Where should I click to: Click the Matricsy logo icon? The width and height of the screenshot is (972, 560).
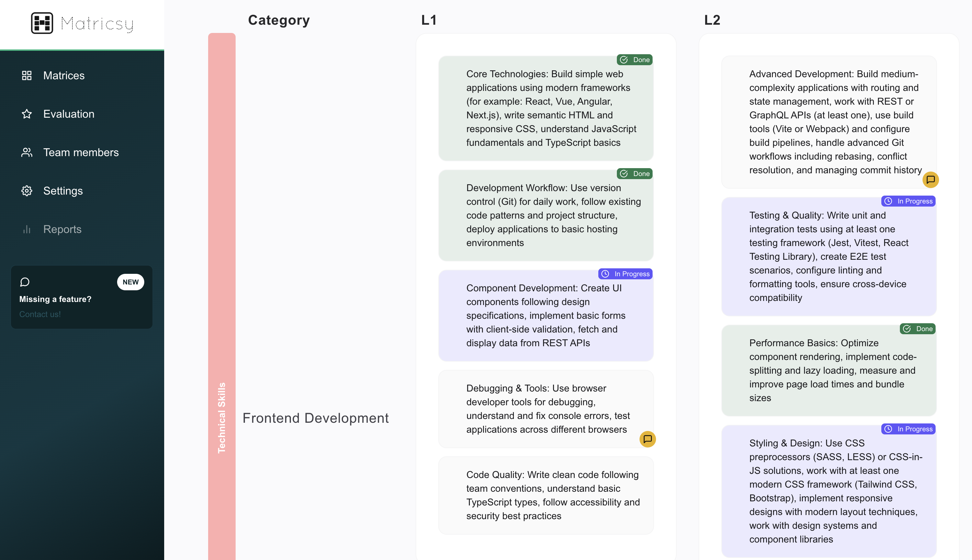42,23
